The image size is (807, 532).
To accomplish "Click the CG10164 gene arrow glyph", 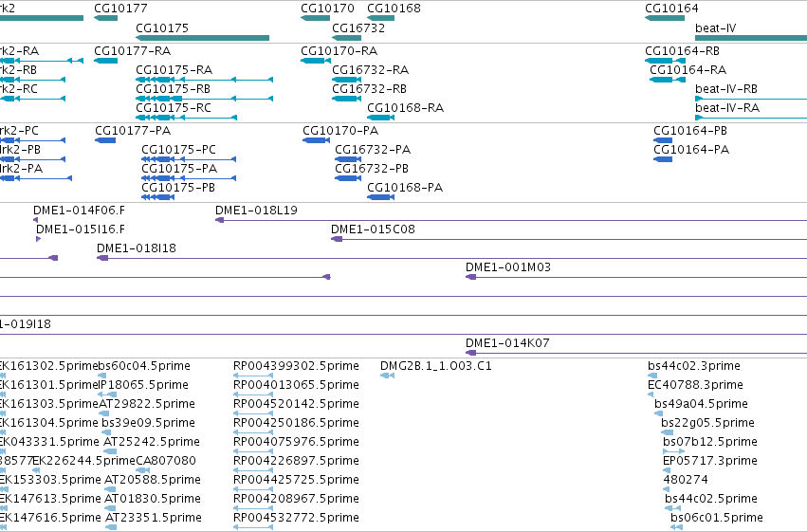I will 665,18.
